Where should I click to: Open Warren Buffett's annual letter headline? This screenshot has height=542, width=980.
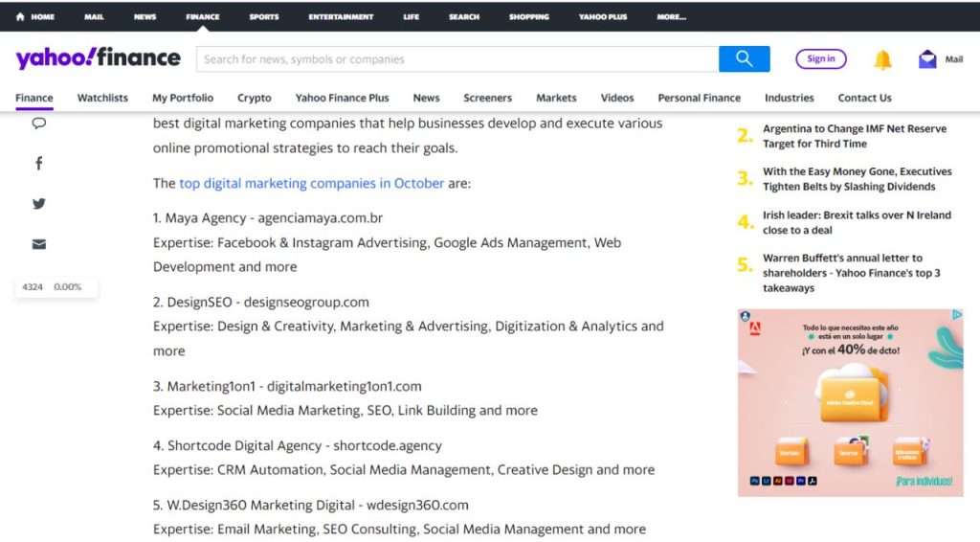pos(851,273)
